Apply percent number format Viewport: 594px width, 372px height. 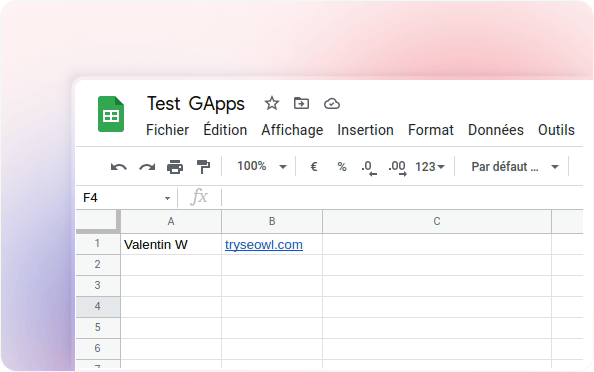(x=342, y=167)
